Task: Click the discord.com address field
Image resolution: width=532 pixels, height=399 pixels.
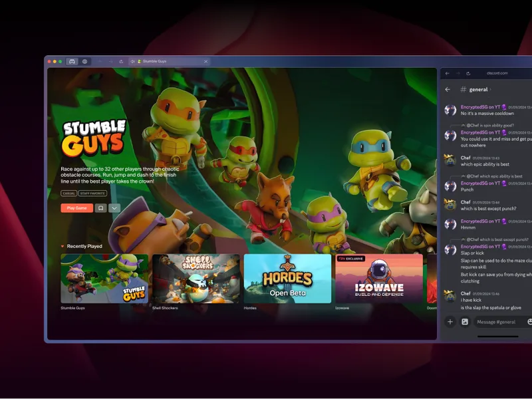Action: 497,73
